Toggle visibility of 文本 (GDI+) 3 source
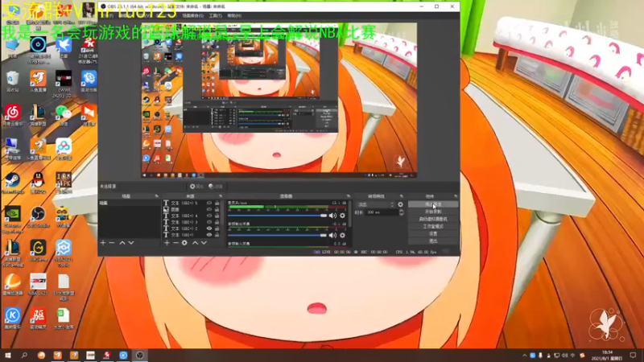This screenshot has width=644, height=362. coord(209,222)
